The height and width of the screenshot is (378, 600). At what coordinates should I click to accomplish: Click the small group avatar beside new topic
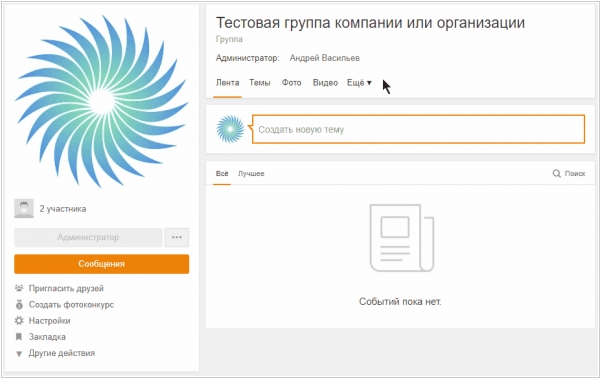[x=230, y=129]
